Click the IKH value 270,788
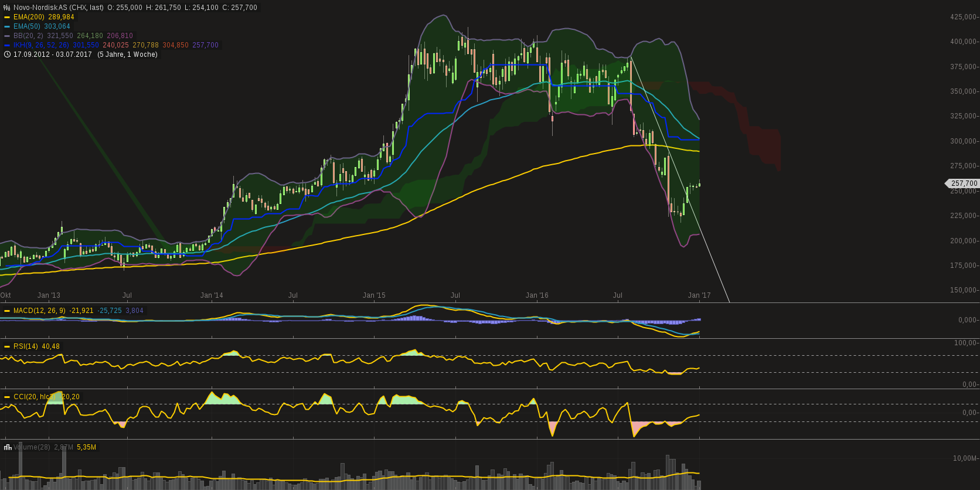The width and height of the screenshot is (980, 490). [x=146, y=45]
